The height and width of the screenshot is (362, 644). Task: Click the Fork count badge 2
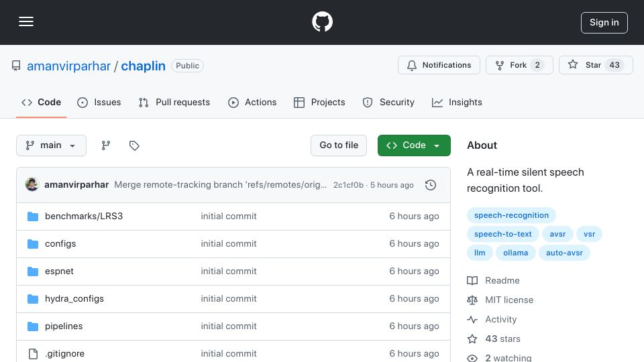pos(537,65)
